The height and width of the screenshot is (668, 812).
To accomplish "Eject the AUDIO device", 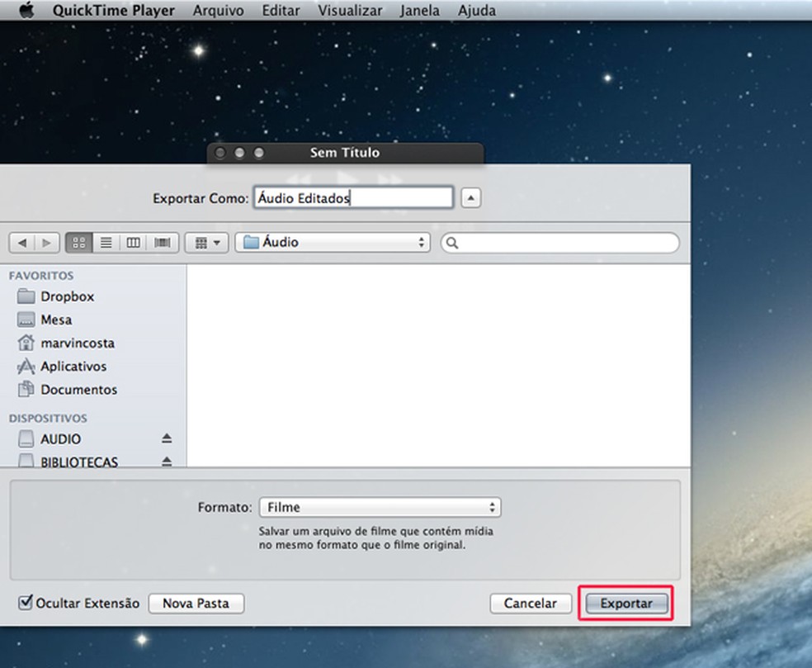I will [167, 438].
